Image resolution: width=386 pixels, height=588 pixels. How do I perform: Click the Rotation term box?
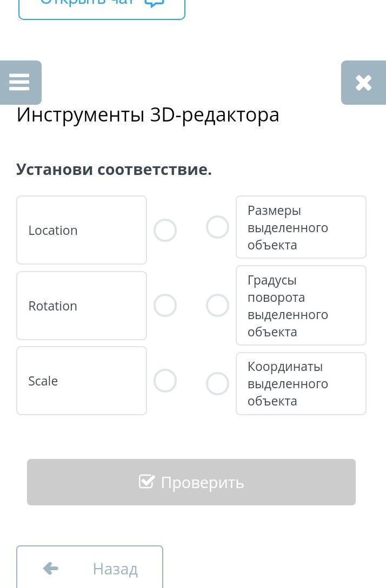82,306
